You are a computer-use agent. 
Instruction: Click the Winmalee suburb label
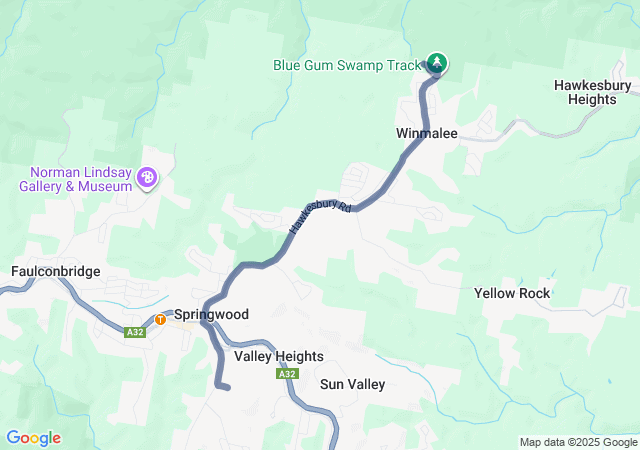coord(427,133)
